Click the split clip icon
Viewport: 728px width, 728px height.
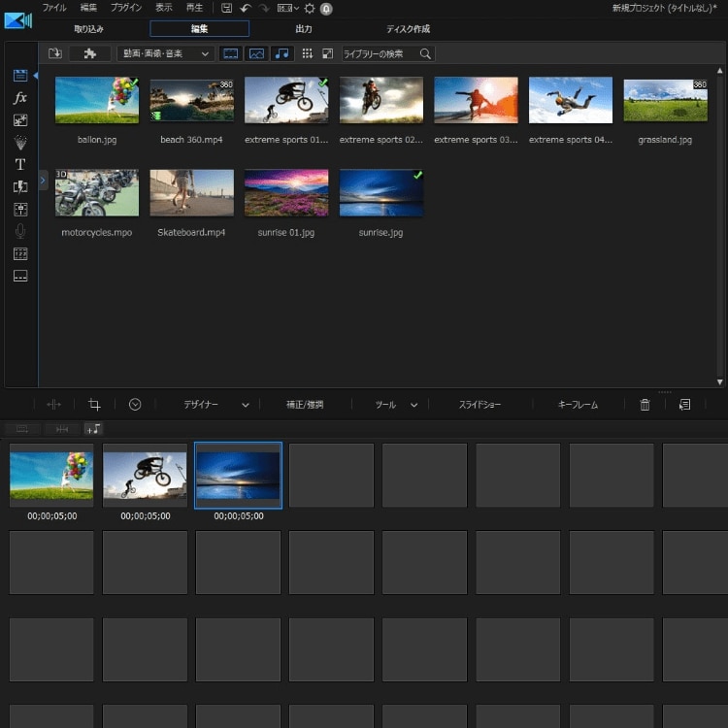(53, 405)
